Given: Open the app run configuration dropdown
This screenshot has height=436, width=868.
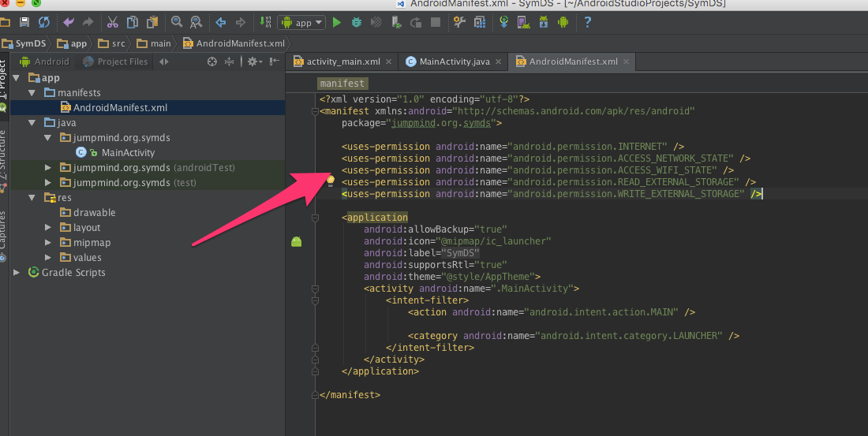Looking at the screenshot, I should [x=301, y=23].
